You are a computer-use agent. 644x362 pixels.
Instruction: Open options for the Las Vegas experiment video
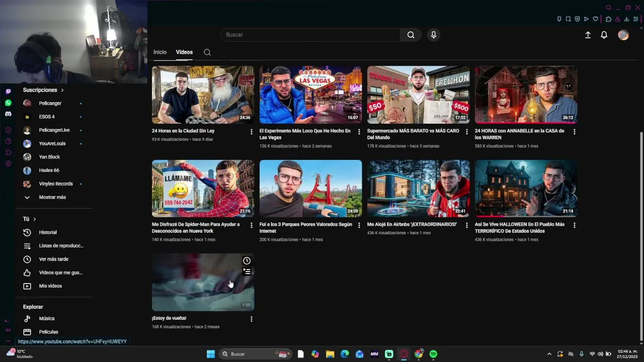[x=359, y=132]
